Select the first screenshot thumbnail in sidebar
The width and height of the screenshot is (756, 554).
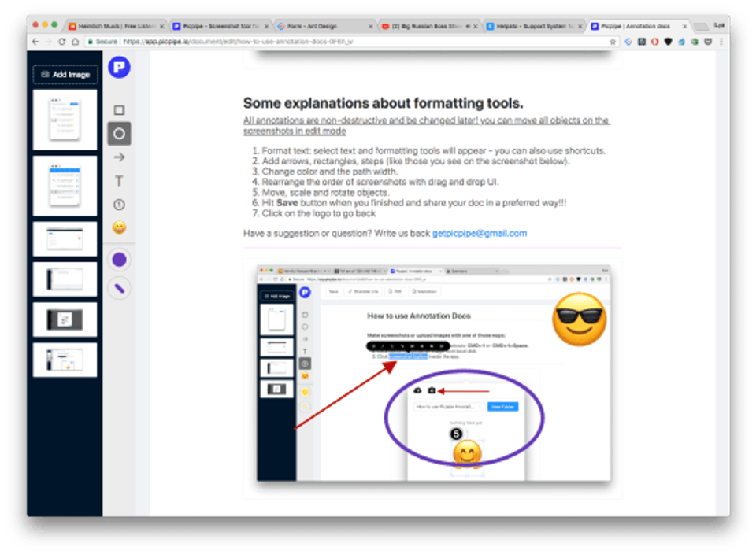click(x=65, y=120)
